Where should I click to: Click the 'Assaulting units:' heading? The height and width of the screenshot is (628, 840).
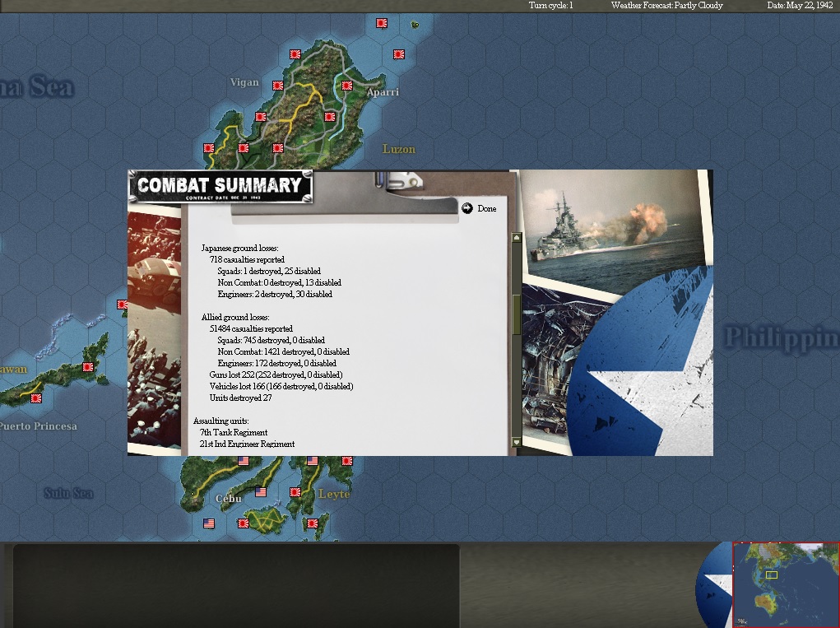[x=220, y=421]
